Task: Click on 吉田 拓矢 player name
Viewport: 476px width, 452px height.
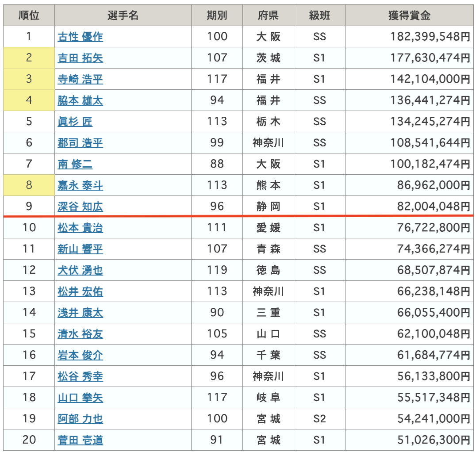Action: coord(80,58)
